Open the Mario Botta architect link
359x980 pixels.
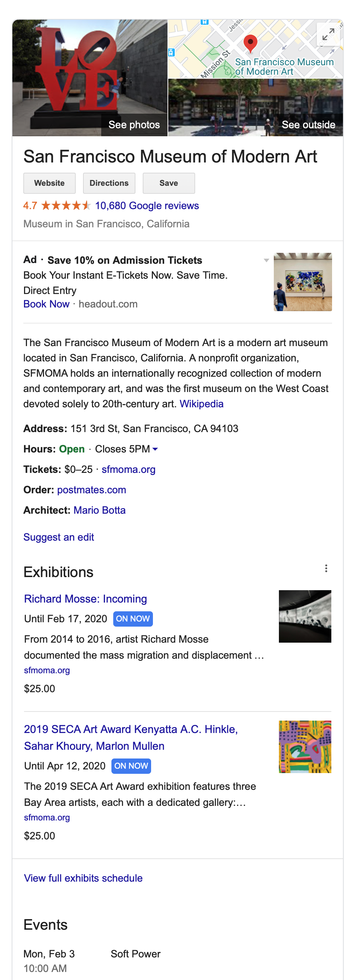100,510
